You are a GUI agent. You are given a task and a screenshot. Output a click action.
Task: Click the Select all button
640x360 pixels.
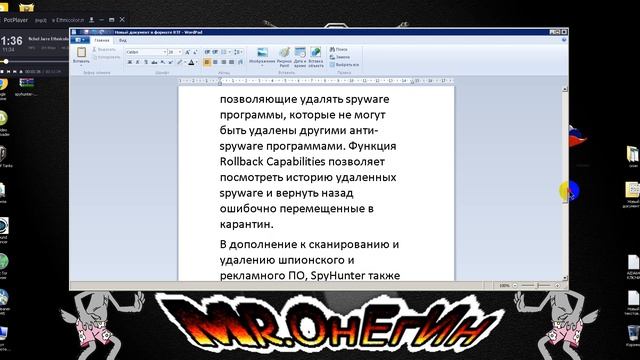(344, 64)
